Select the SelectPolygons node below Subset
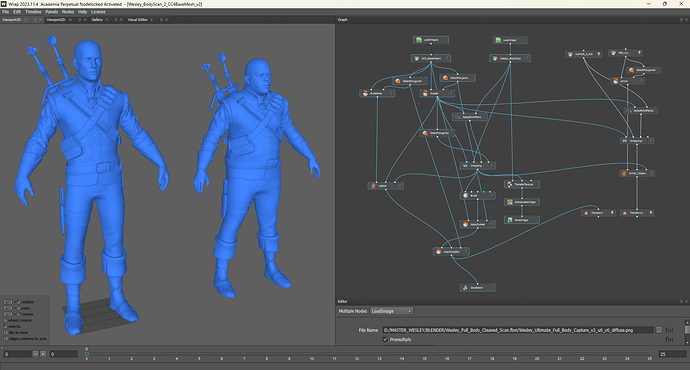 coord(437,133)
